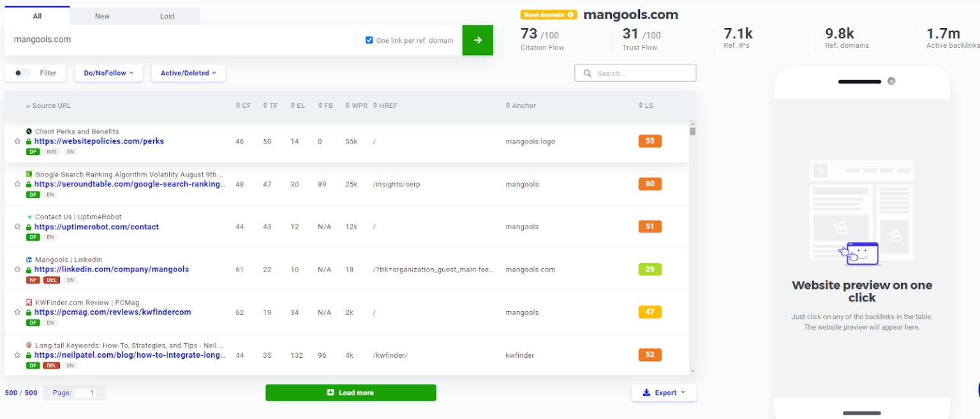
Task: Switch to the New tab
Action: click(102, 16)
